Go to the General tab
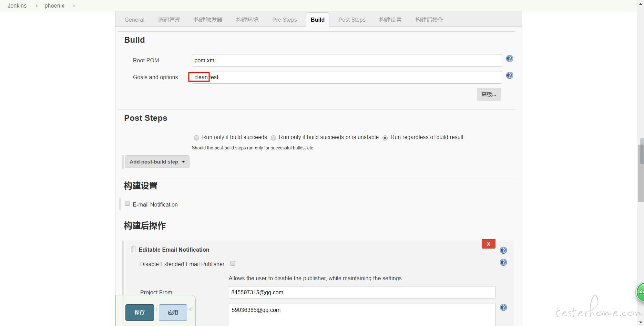Image resolution: width=644 pixels, height=326 pixels. [x=134, y=20]
